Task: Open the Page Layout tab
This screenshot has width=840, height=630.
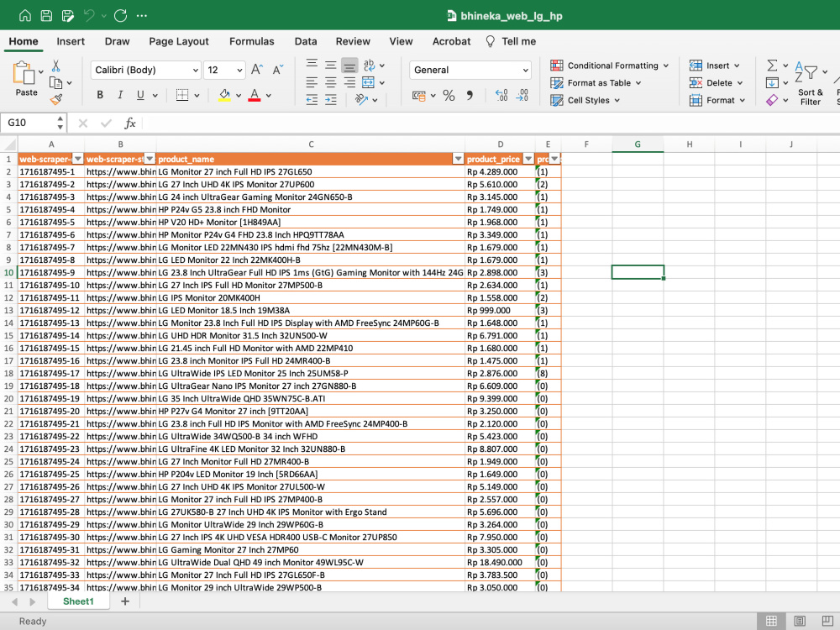Action: coord(179,41)
